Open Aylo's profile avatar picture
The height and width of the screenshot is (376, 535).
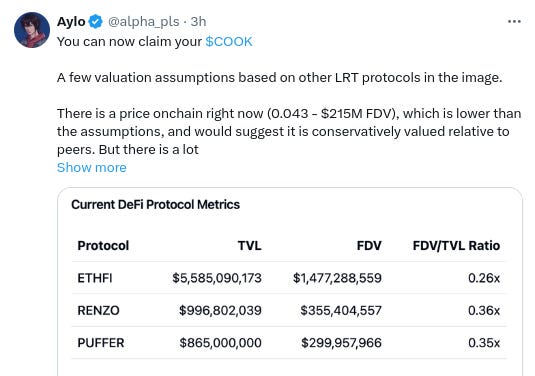[32, 30]
